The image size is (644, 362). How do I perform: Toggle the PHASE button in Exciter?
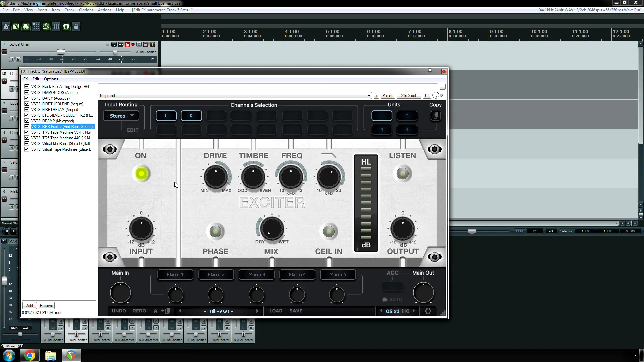[x=215, y=231]
